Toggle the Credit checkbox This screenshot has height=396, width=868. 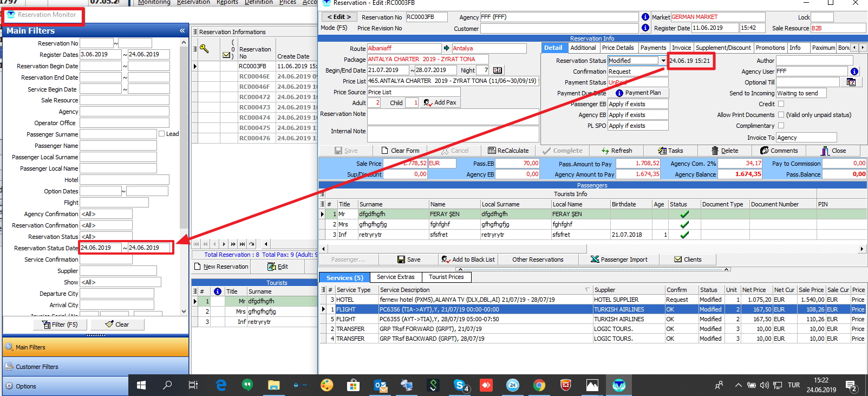pos(781,103)
